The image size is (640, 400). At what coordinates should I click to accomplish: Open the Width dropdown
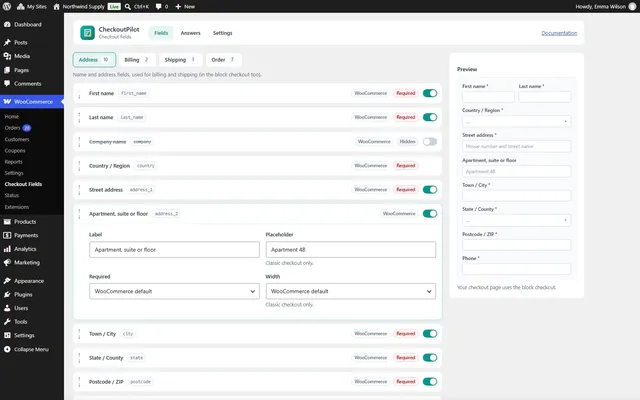[x=351, y=291]
